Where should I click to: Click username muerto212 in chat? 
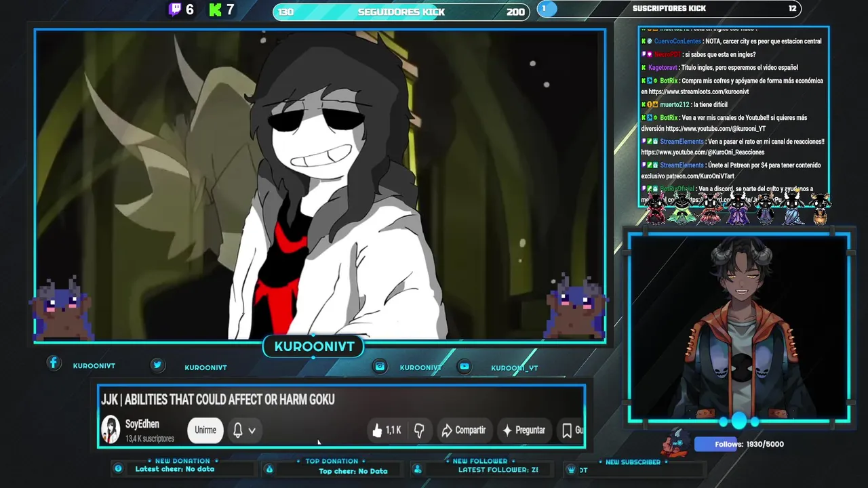click(675, 104)
